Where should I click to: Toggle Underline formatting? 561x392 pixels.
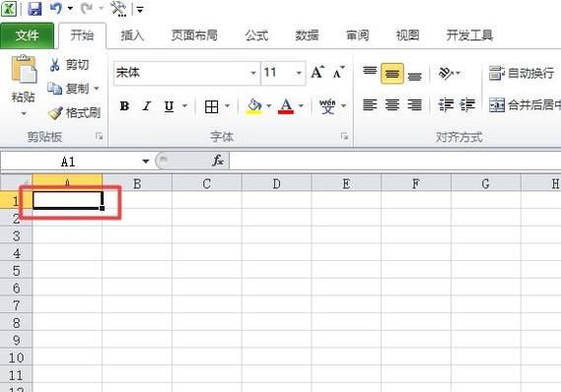(169, 106)
